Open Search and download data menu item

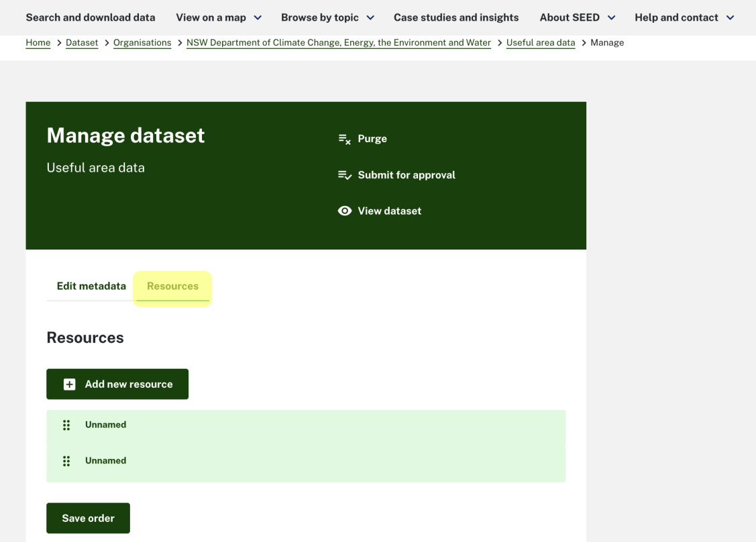click(91, 17)
